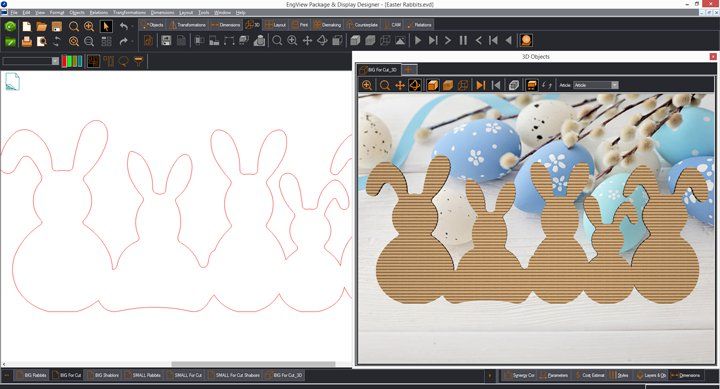Screen dimensions: 720x389
Task: Select the arrow pointer tool
Action: click(106, 26)
